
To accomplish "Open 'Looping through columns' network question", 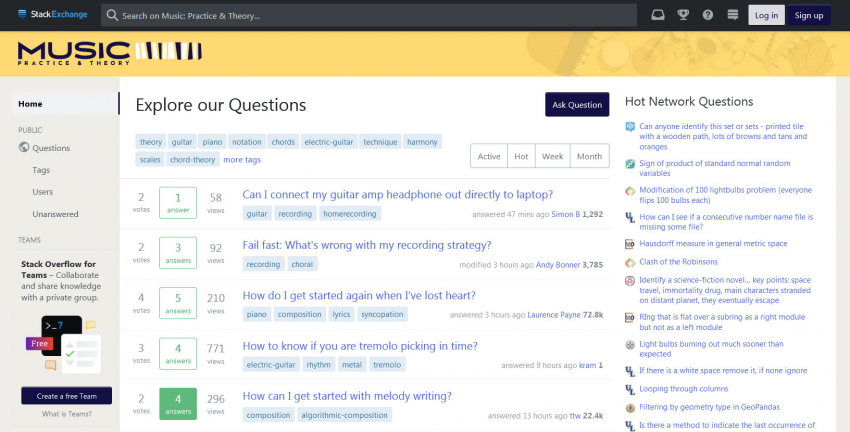I will click(684, 389).
